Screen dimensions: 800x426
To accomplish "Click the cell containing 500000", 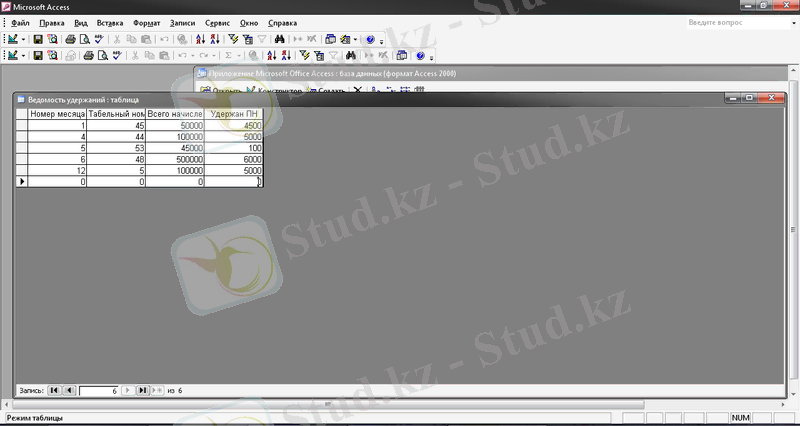I will pos(175,159).
